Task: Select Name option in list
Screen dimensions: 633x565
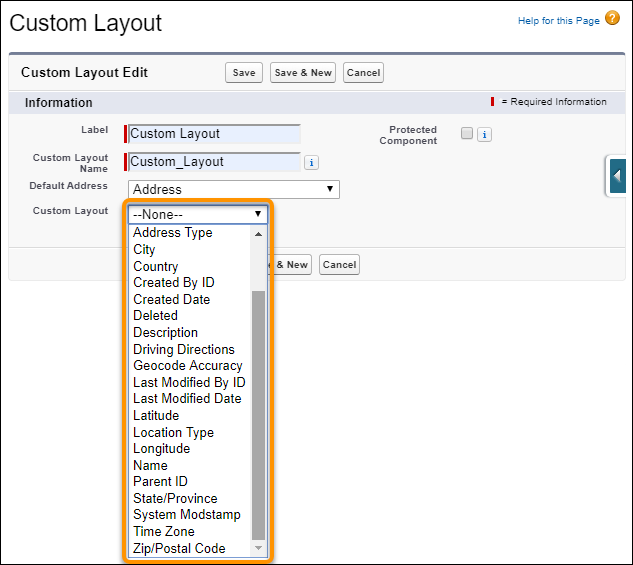Action: point(189,466)
